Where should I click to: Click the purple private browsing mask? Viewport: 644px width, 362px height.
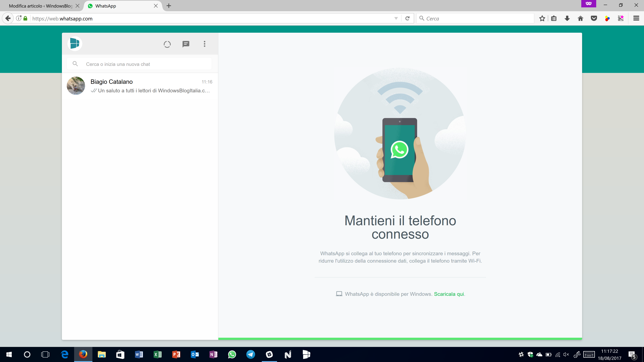click(589, 4)
